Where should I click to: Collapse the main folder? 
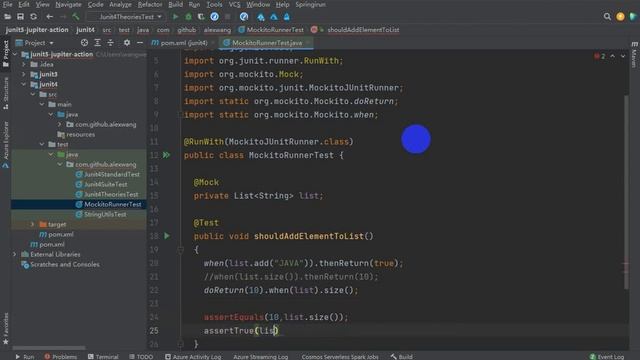[x=42, y=104]
